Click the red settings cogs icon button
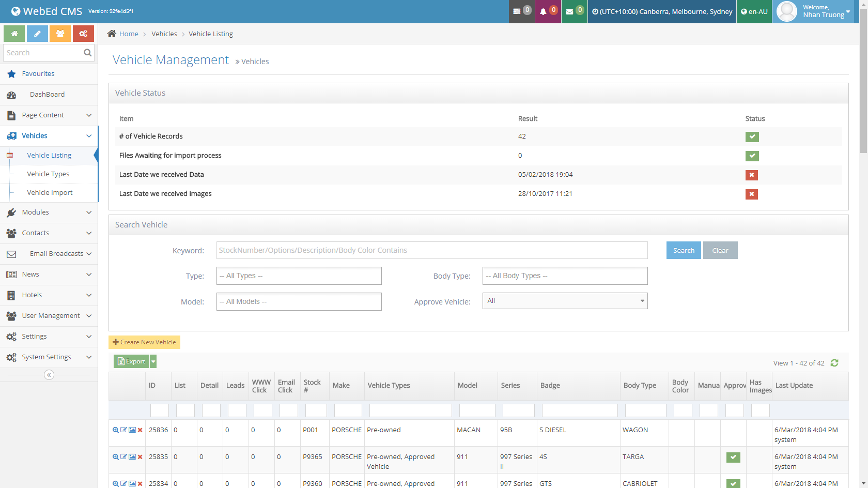868x488 pixels. 83,34
